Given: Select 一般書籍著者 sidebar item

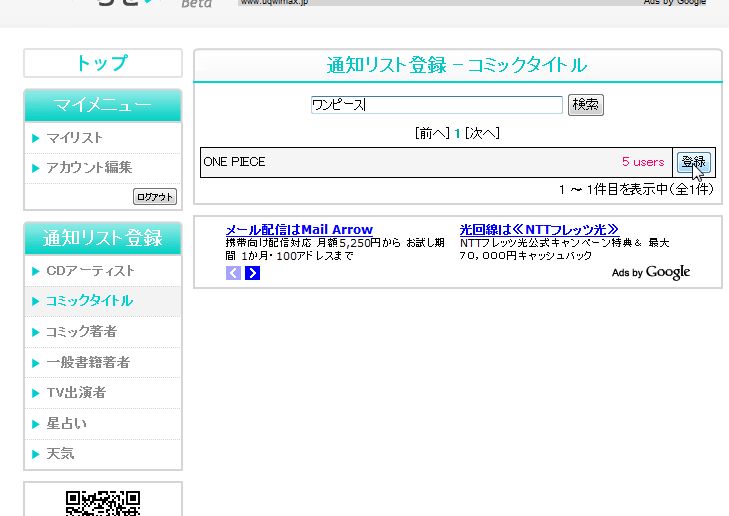Looking at the screenshot, I should point(88,362).
